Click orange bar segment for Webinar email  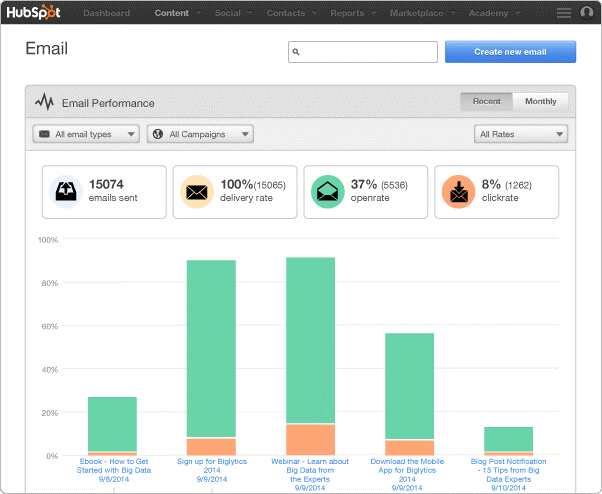point(310,440)
